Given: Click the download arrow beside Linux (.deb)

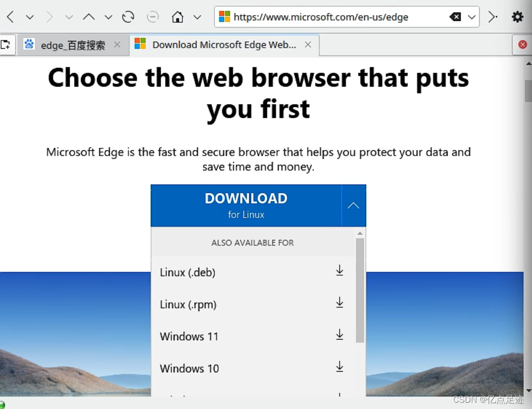Looking at the screenshot, I should click(340, 271).
